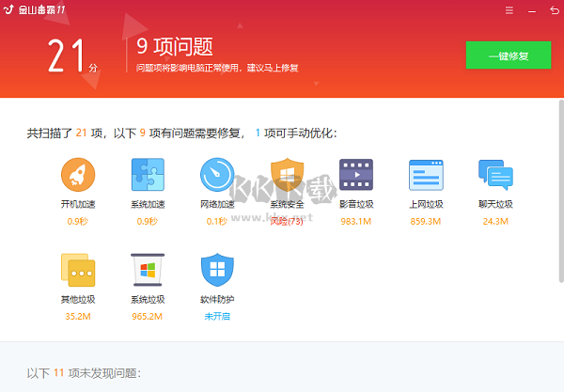
Task: Click the 开机加速 label
Action: pyautogui.click(x=78, y=204)
